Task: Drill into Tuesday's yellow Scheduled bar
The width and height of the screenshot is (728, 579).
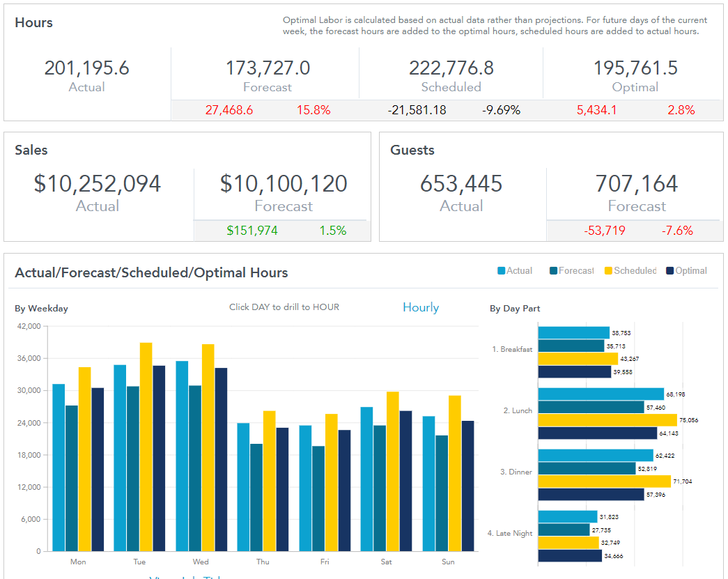Action: [x=146, y=447]
